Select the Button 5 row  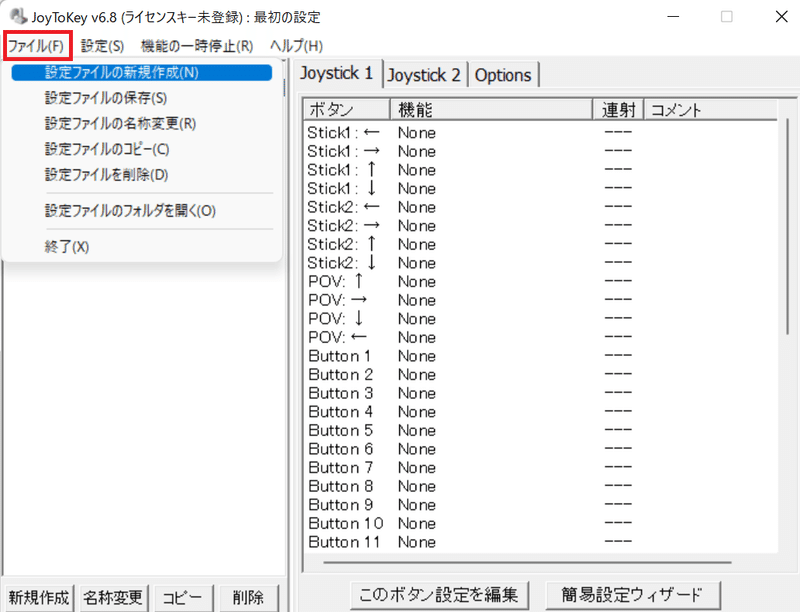[541, 430]
